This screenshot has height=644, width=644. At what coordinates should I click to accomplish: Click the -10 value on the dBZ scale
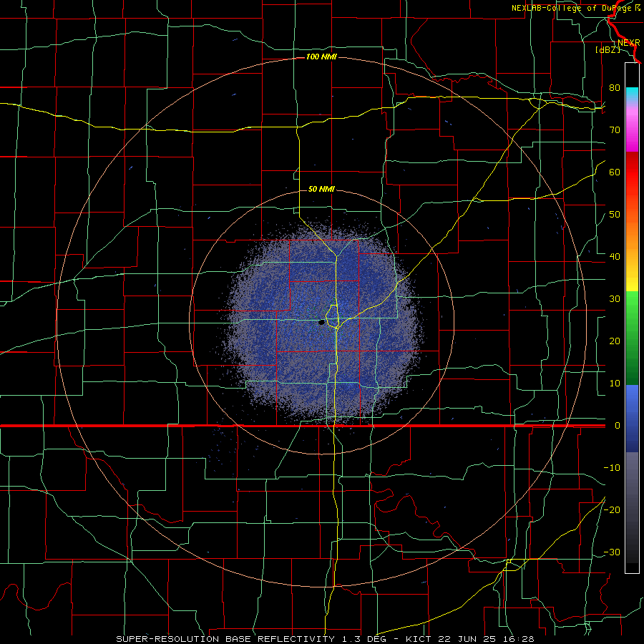pyautogui.click(x=612, y=468)
